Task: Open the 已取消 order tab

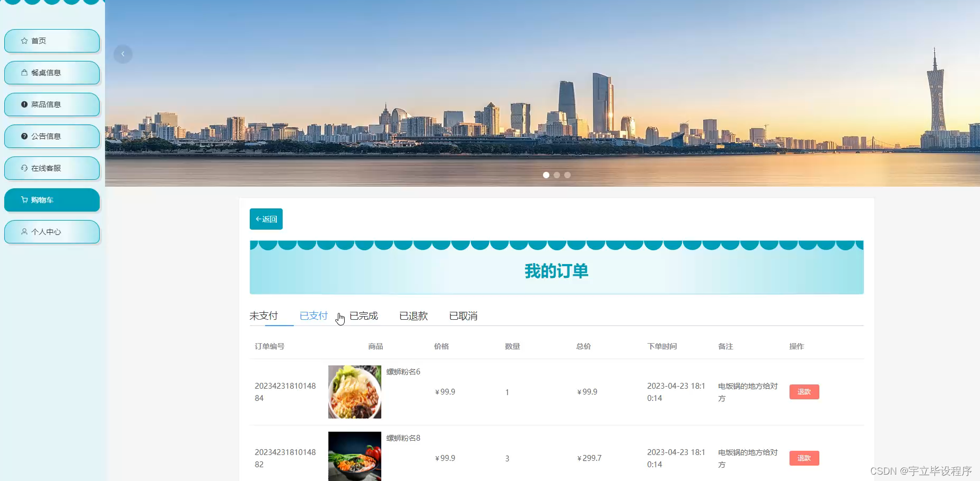Action: click(463, 316)
